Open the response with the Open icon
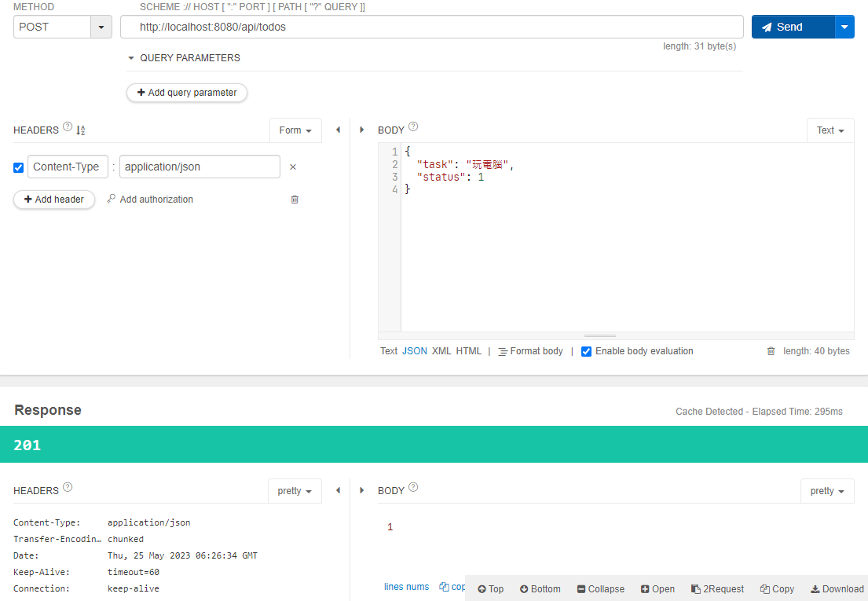 pyautogui.click(x=657, y=588)
